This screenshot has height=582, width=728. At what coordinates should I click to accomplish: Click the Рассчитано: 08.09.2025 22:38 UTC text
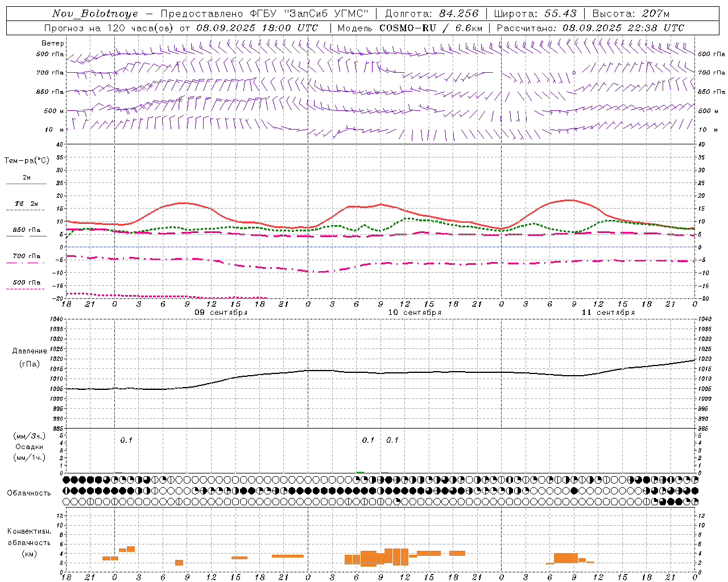click(590, 28)
